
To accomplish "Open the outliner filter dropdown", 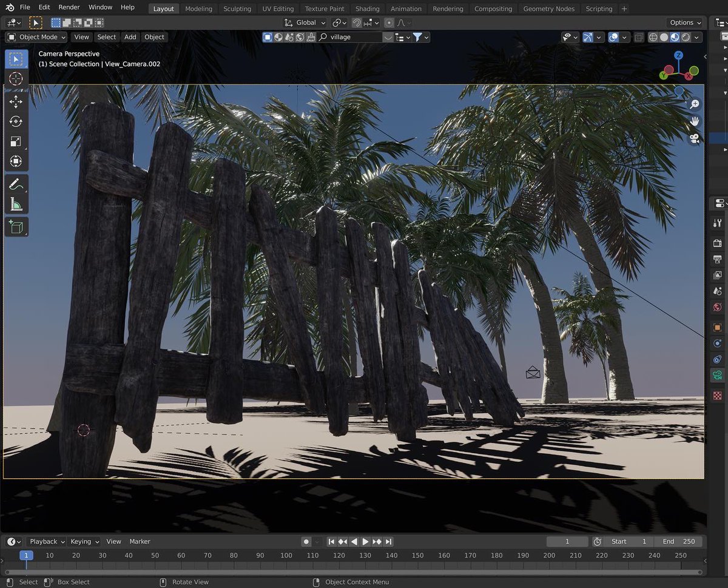I will (x=421, y=37).
